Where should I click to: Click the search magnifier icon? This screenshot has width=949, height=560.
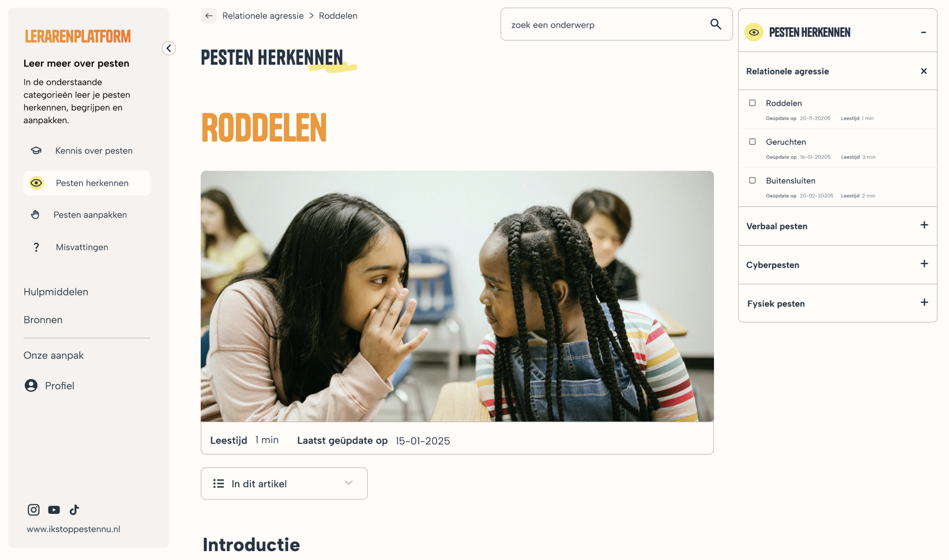pyautogui.click(x=716, y=24)
